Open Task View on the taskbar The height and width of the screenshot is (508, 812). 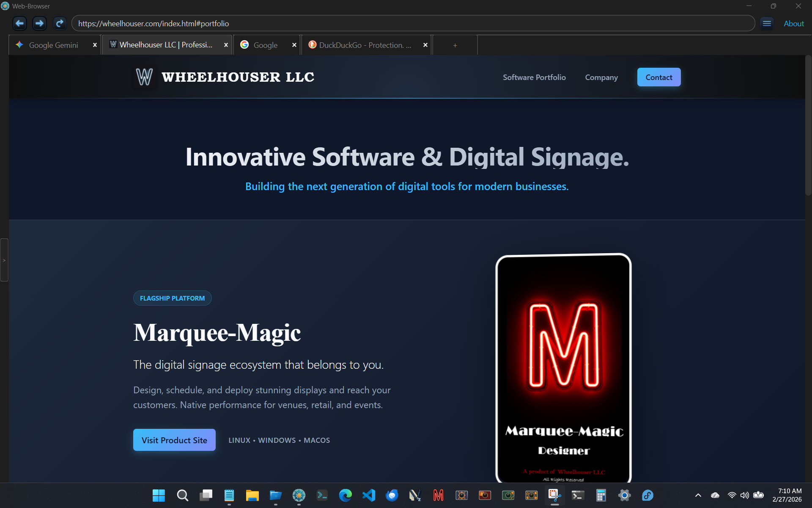pyautogui.click(x=206, y=495)
